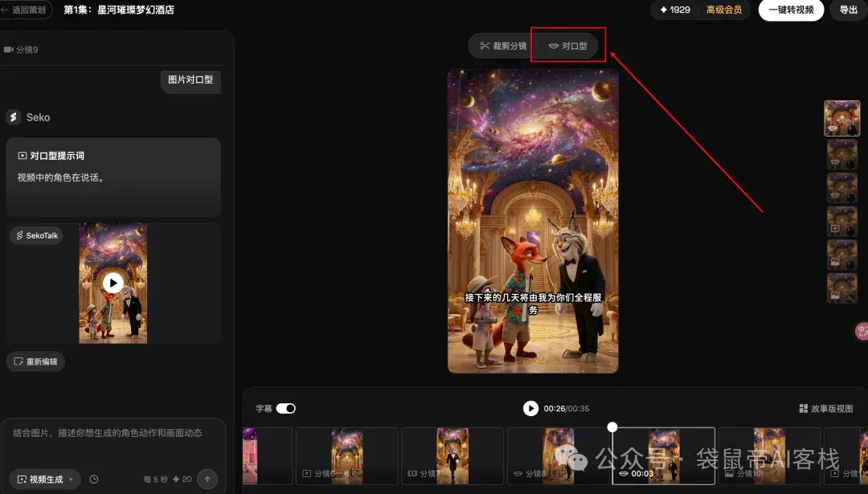The height and width of the screenshot is (494, 868).
Task: Select the 分镜10 clip in timeline
Action: (769, 455)
